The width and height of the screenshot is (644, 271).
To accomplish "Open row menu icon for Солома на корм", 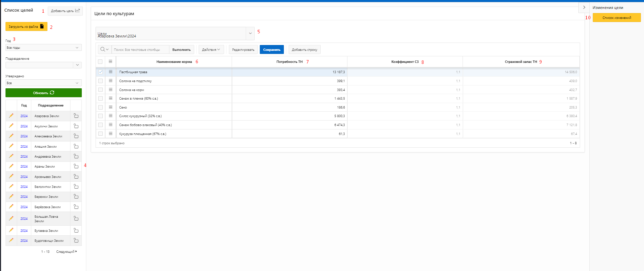I will (111, 90).
